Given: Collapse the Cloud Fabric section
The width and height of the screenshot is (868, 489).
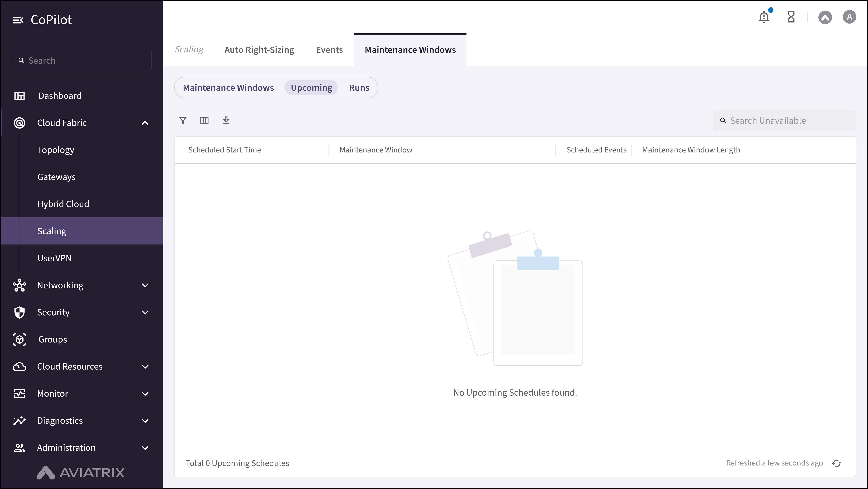Looking at the screenshot, I should tap(145, 123).
